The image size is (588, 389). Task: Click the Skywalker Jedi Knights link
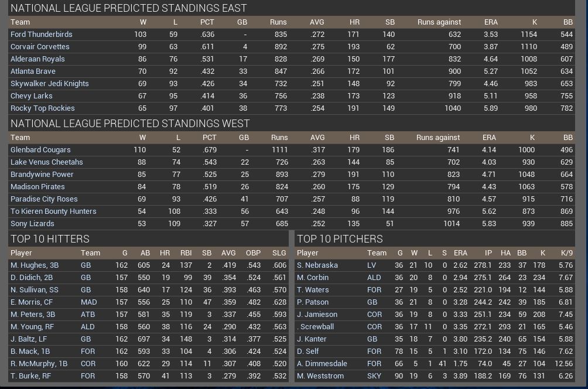click(x=50, y=83)
